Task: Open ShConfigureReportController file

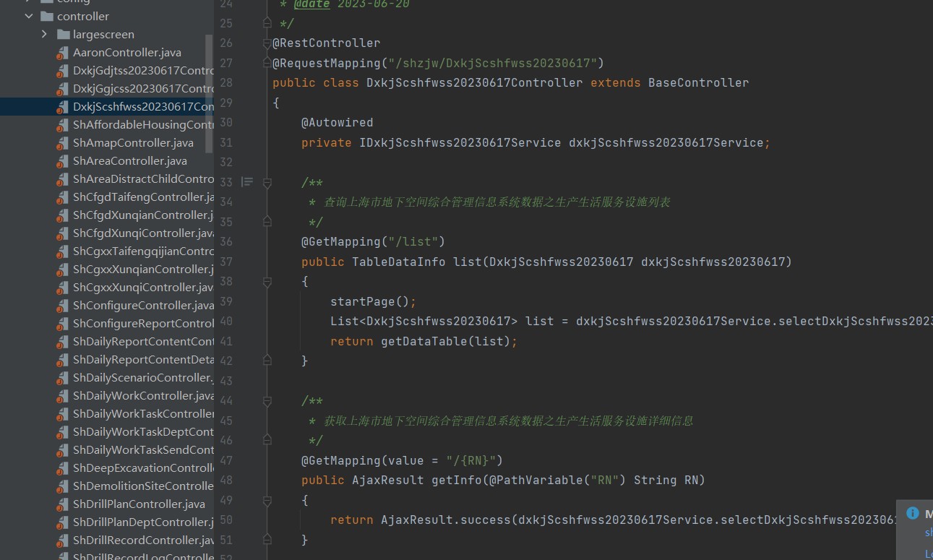Action: click(x=143, y=323)
